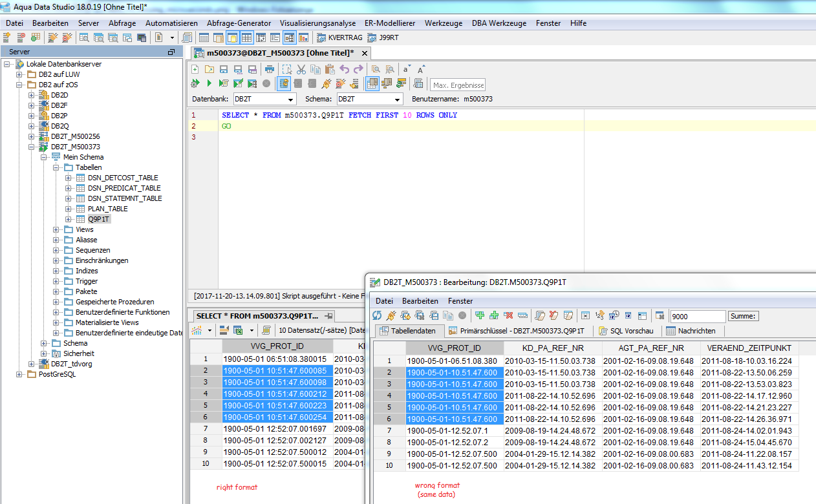Collapse the Tabellen node

pyautogui.click(x=56, y=167)
